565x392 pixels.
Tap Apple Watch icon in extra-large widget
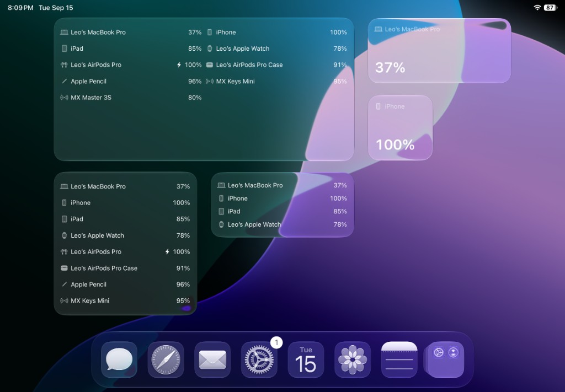pos(210,48)
